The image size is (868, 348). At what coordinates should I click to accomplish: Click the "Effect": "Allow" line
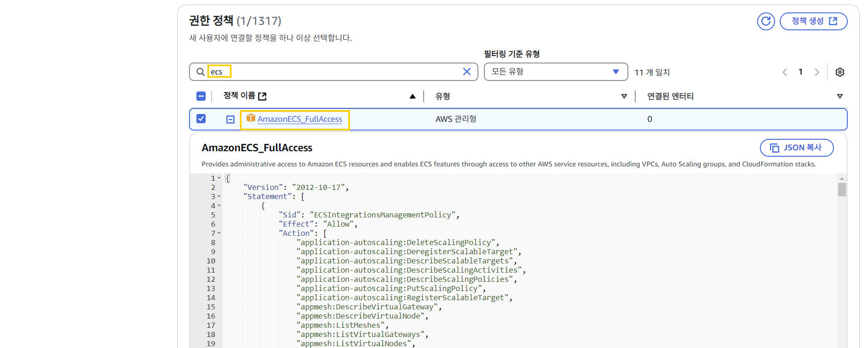318,224
